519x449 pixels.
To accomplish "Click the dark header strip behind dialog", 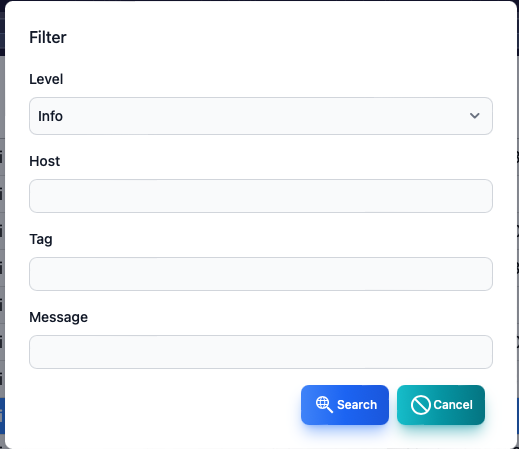I will [2, 28].
